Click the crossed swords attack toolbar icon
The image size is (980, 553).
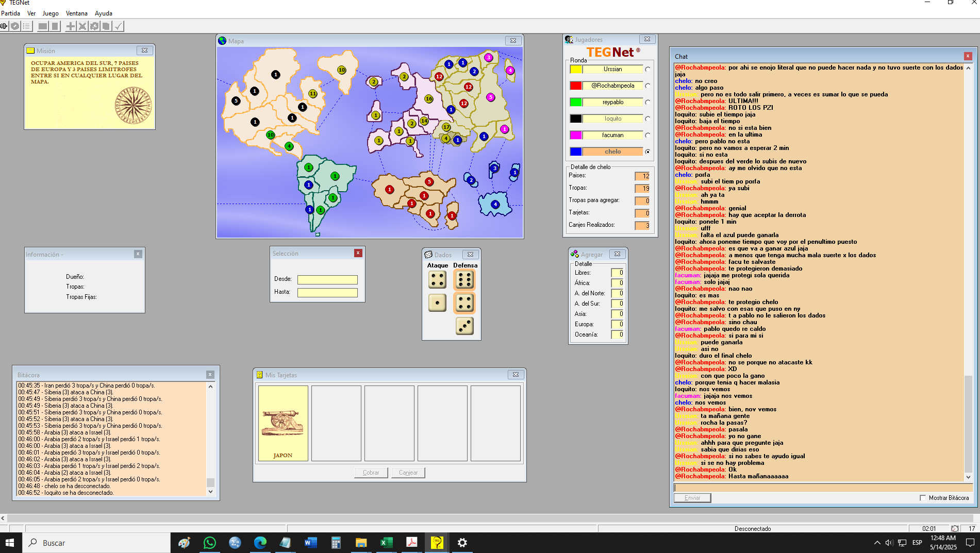tap(82, 26)
